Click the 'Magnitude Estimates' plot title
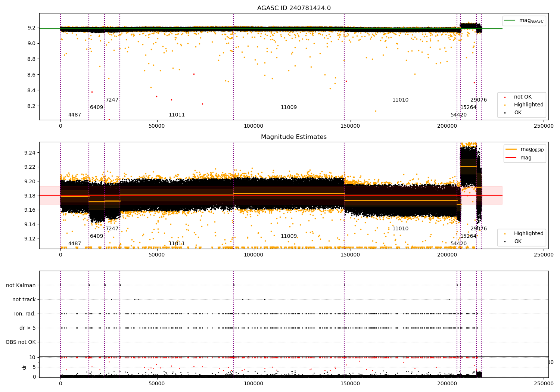The height and width of the screenshot is (392, 560). pos(294,137)
